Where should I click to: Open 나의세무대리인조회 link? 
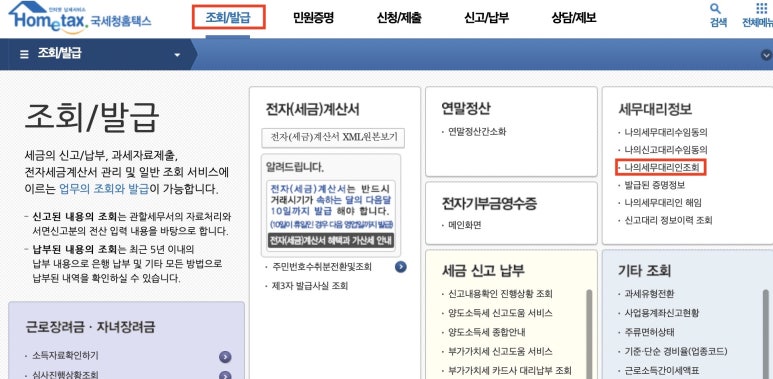pos(662,168)
